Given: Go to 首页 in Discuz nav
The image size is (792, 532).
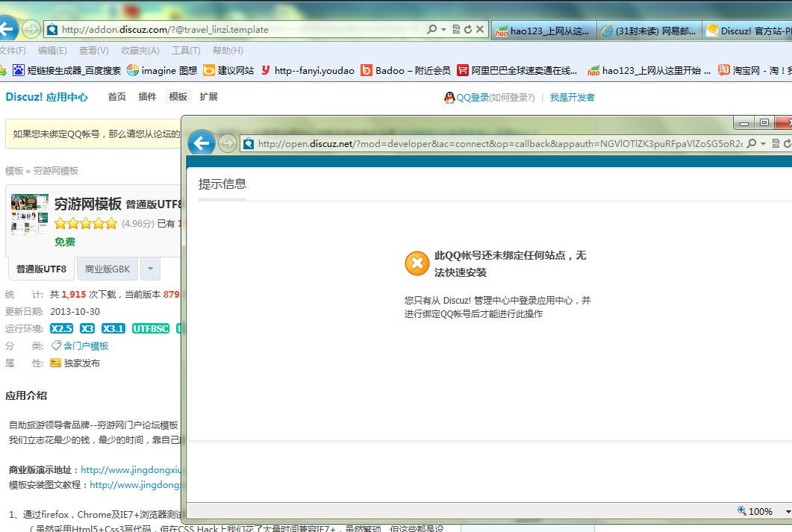Looking at the screenshot, I should click(116, 96).
